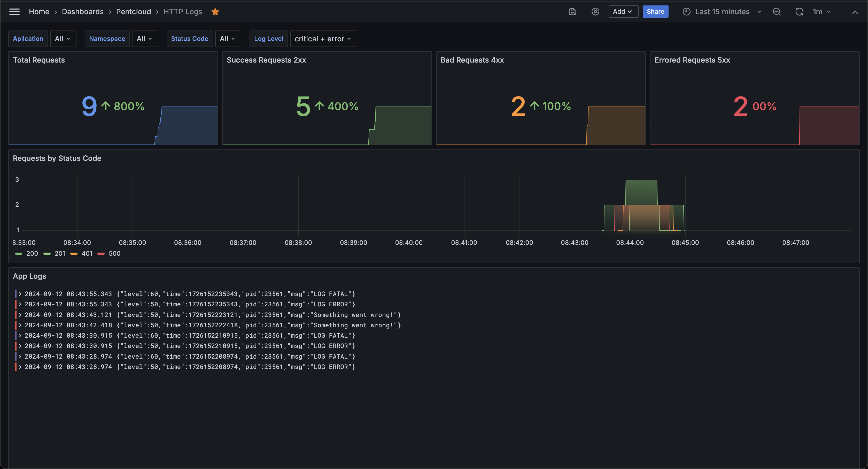Click the Add button
Screen dimensions: 868x469
(623, 12)
